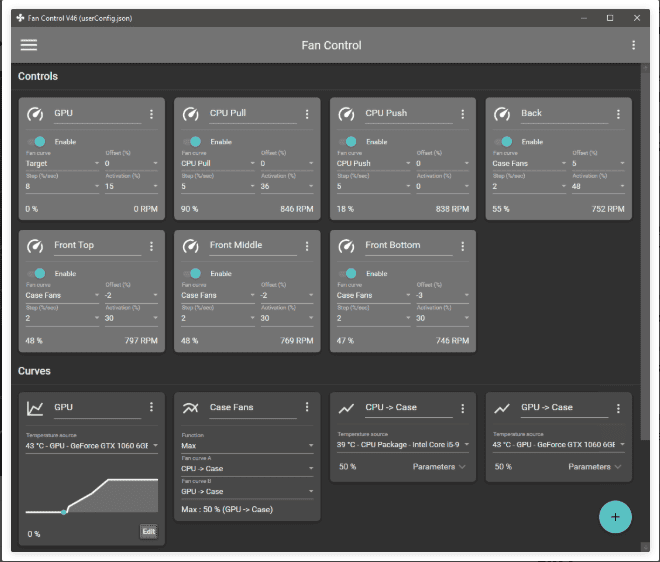This screenshot has width=660, height=562.
Task: Open the Front Top card's three-dot menu
Action: click(x=152, y=246)
